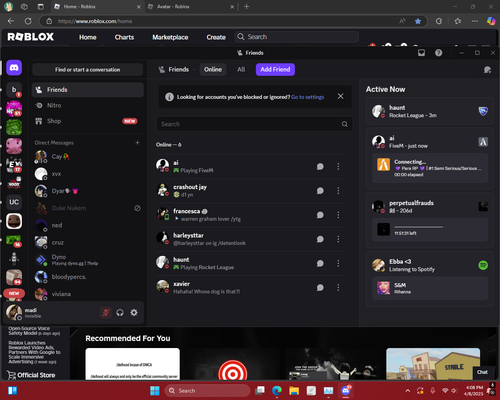Open Roblox Charts menu item
The image size is (500, 400).
point(124,37)
